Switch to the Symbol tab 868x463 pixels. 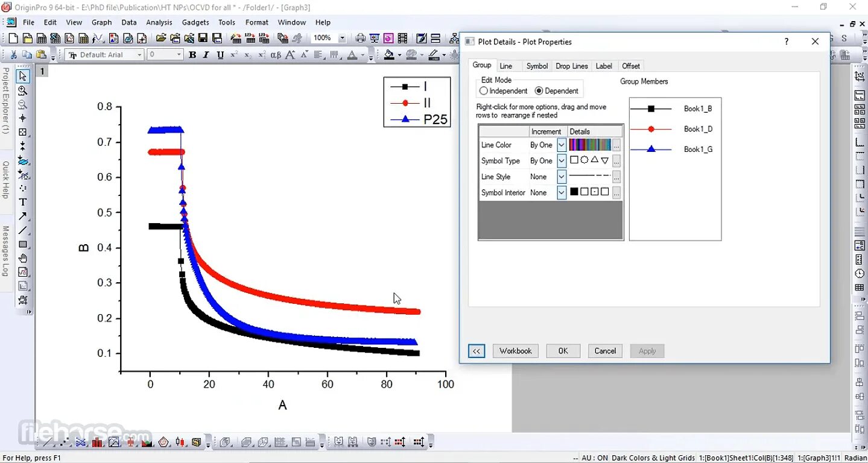pyautogui.click(x=537, y=66)
